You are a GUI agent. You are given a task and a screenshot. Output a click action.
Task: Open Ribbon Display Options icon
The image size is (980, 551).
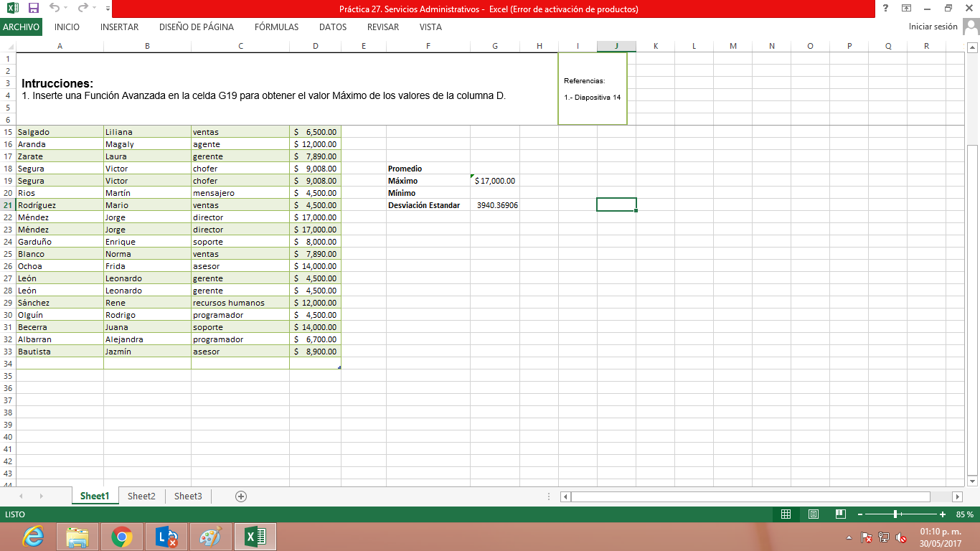pos(907,9)
